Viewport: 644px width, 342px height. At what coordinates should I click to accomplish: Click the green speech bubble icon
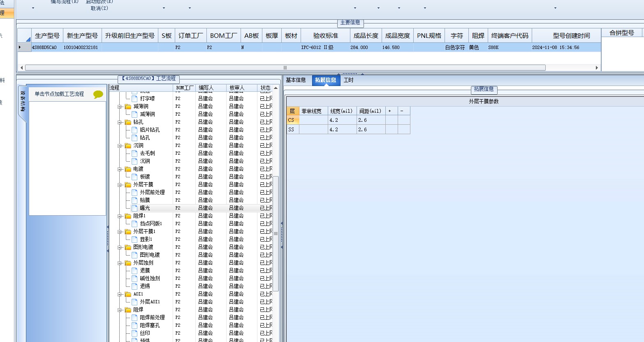click(98, 94)
